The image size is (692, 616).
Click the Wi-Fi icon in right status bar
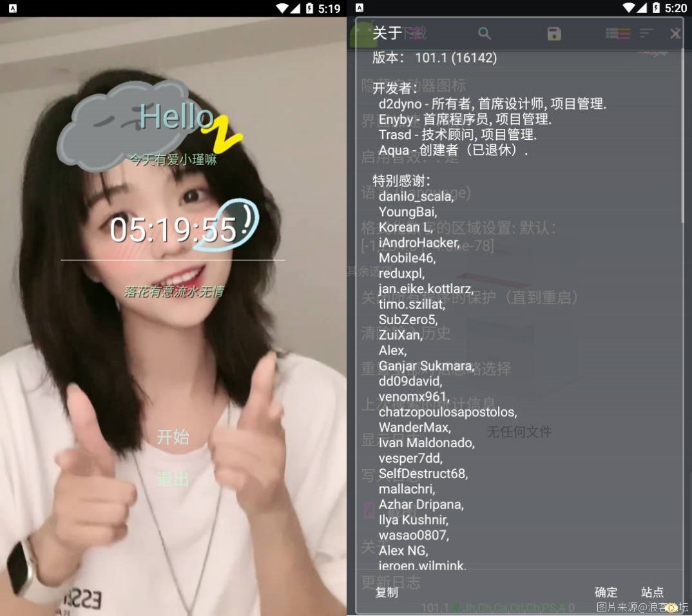(x=628, y=8)
